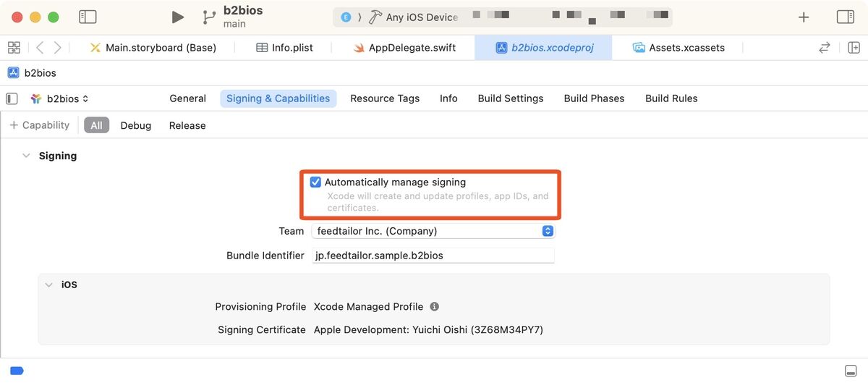Image resolution: width=868 pixels, height=383 pixels.
Task: Edit the Bundle Identifier field
Action: click(433, 255)
